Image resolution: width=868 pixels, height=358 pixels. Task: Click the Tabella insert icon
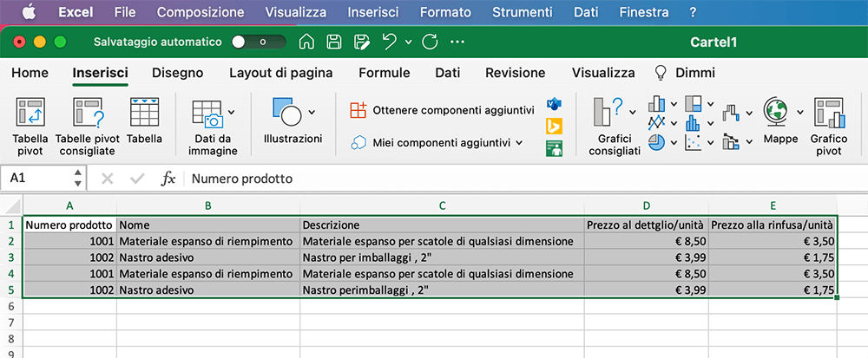tap(144, 122)
